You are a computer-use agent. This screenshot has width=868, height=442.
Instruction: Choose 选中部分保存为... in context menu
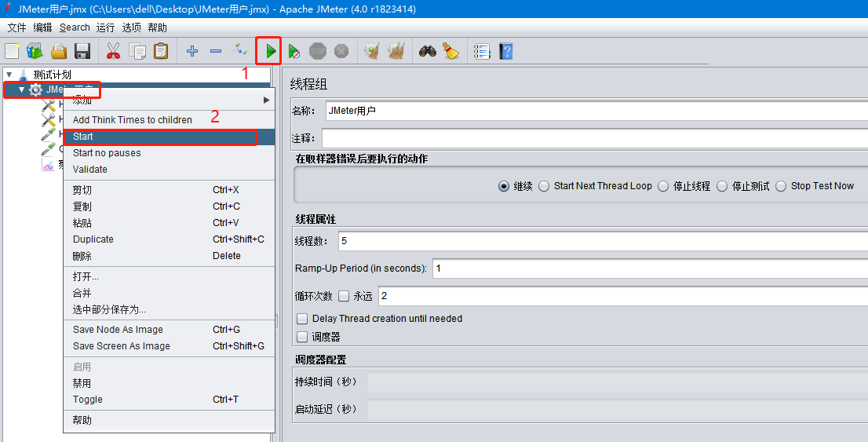click(170, 309)
